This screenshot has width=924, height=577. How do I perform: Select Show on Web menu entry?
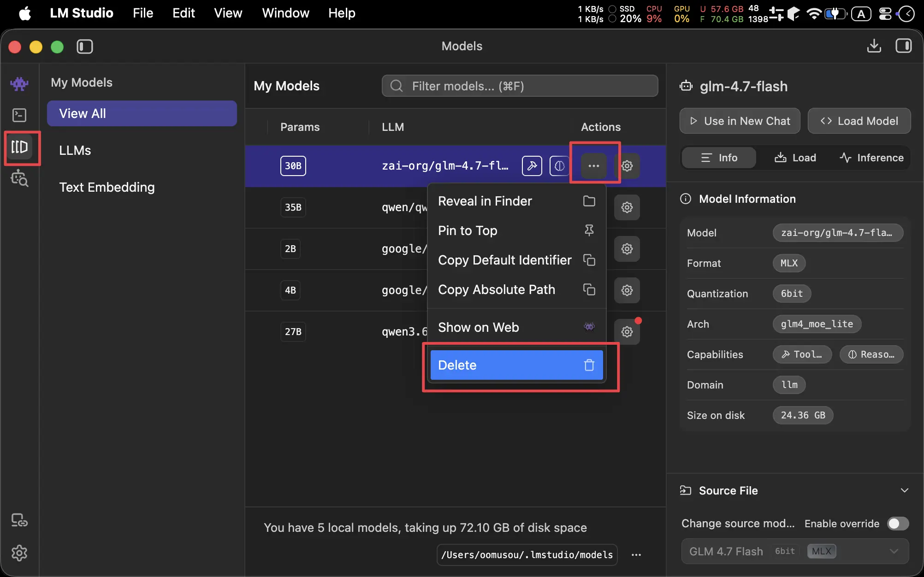pyautogui.click(x=516, y=327)
